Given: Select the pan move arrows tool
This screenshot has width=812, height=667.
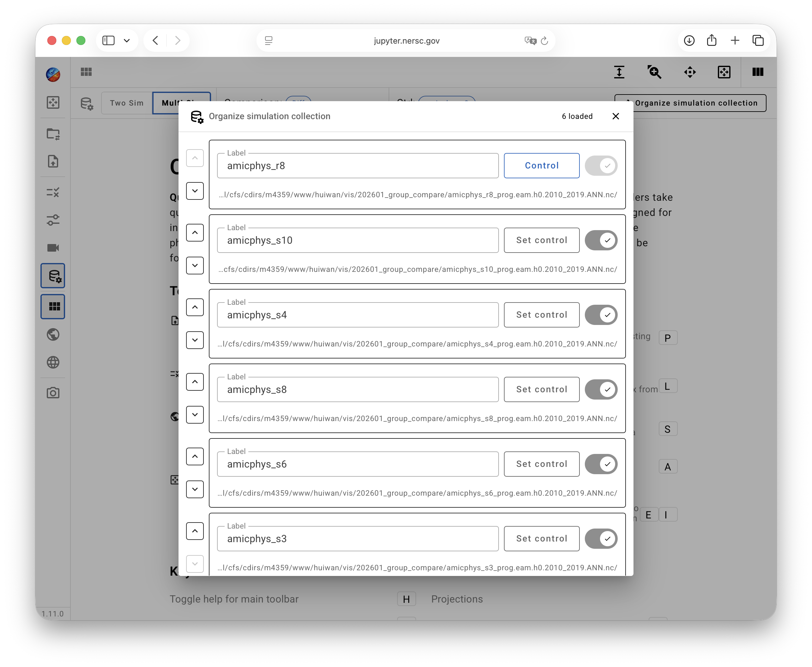Looking at the screenshot, I should click(x=689, y=72).
